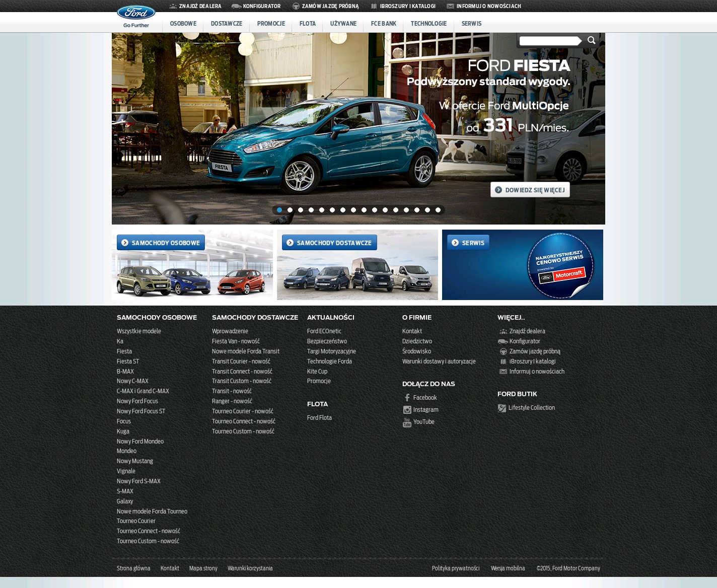This screenshot has height=588, width=717.
Task: Open the Flota menu
Action: pos(308,24)
